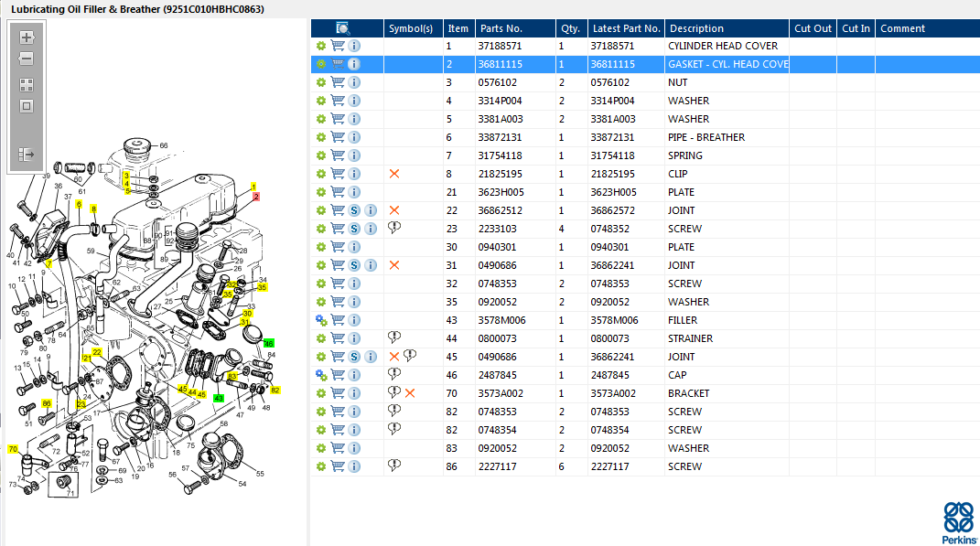Click the yellow callout 70 on the diagram

point(13,449)
